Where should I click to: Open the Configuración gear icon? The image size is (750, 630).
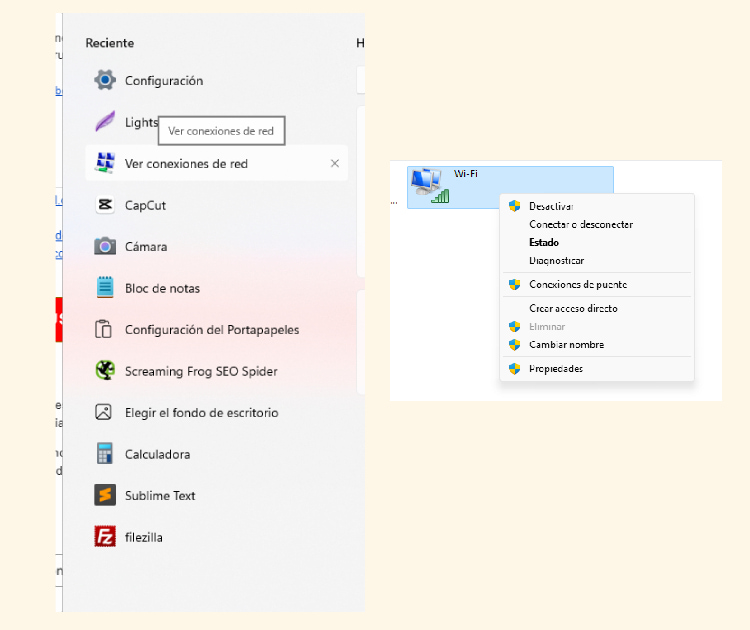pyautogui.click(x=105, y=80)
